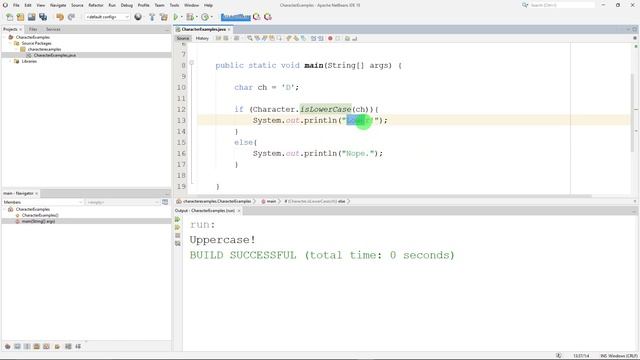The height and width of the screenshot is (360, 640).
Task: Click the globe browser icon in toolbar
Action: (x=138, y=17)
